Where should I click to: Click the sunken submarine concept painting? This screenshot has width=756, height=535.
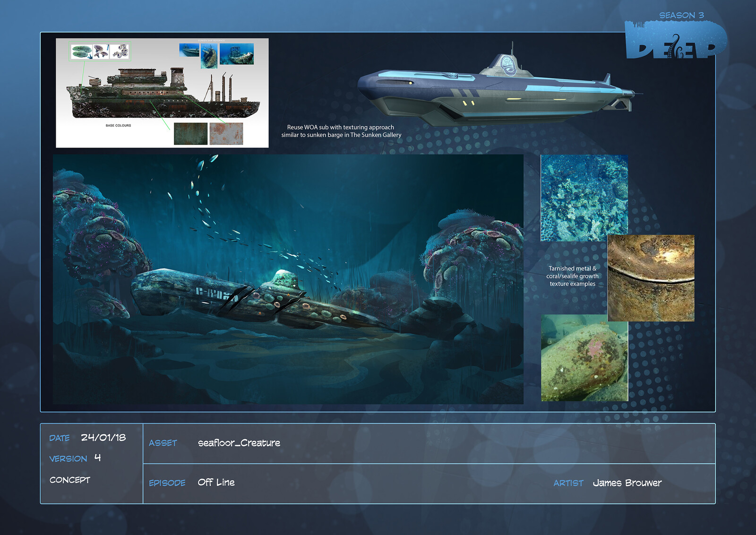(288, 279)
